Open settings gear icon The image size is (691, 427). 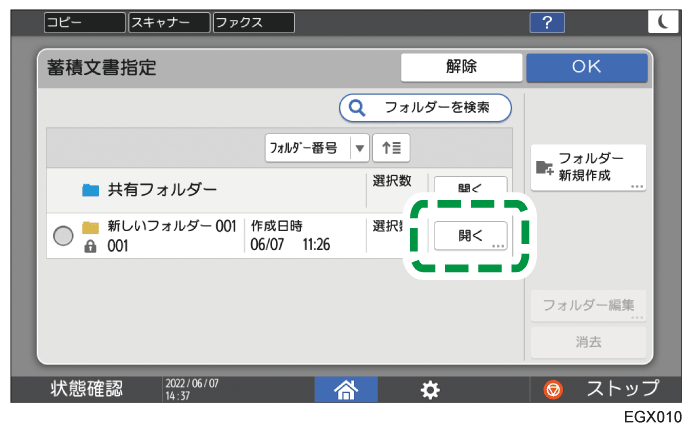[x=430, y=390]
